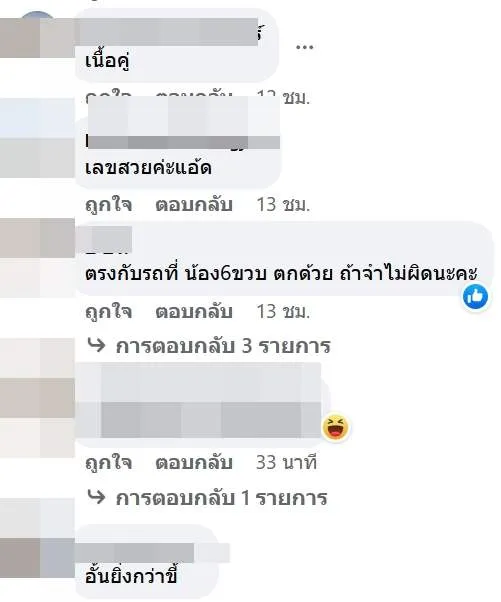
Task: Open the 13 ชม. timestamp under the น้อง6ขวบ comment
Action: pos(283,311)
